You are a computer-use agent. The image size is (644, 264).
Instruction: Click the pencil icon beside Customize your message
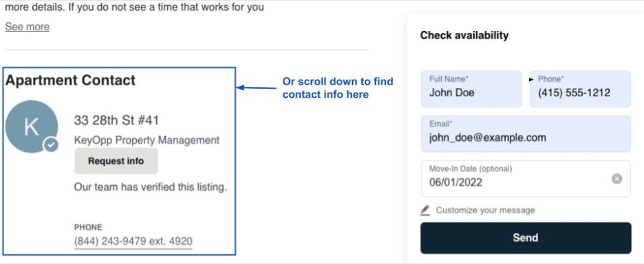(x=425, y=210)
